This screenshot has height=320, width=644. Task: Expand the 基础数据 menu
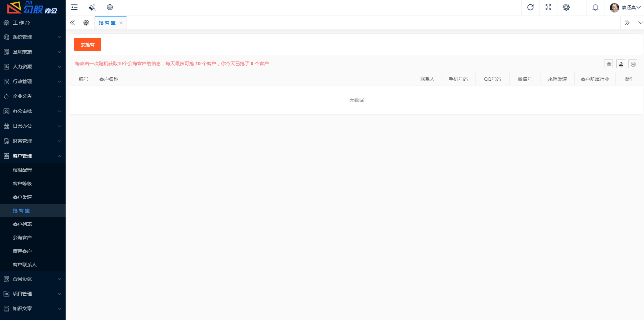(33, 52)
